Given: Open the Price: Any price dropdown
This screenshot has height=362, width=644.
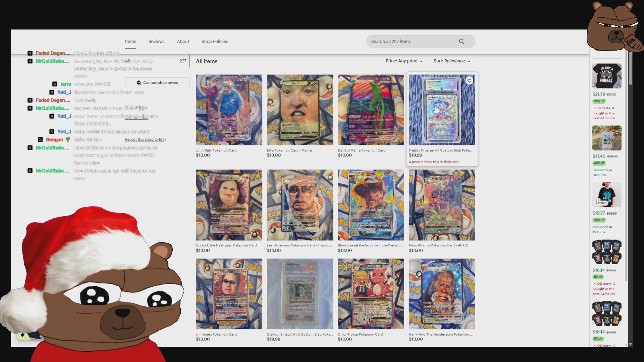Looking at the screenshot, I should click(404, 61).
